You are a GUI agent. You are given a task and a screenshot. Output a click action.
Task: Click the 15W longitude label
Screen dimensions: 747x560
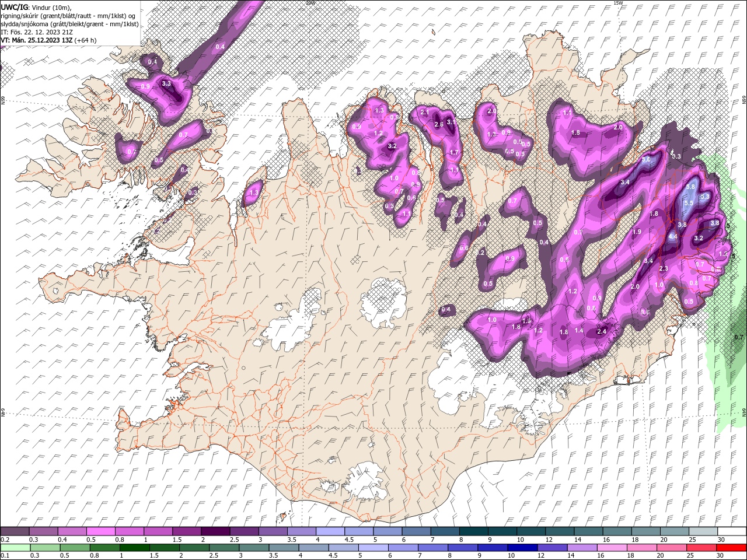point(618,3)
